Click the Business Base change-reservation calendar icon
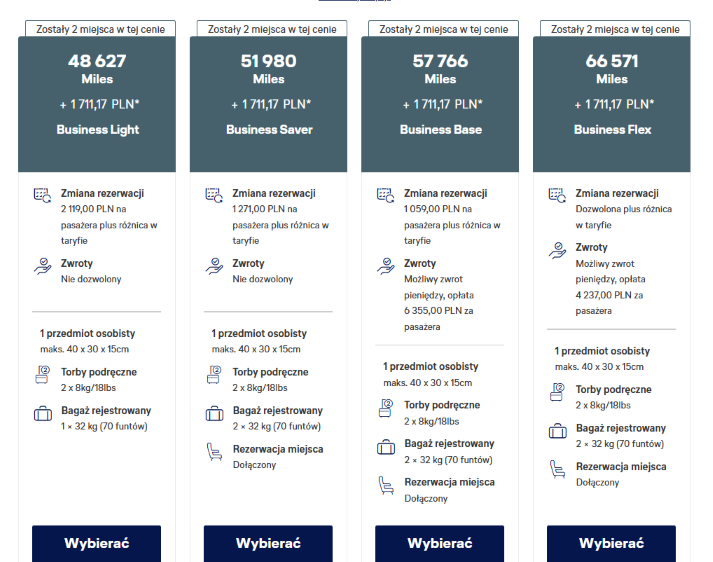This screenshot has height=562, width=713. pos(386,195)
